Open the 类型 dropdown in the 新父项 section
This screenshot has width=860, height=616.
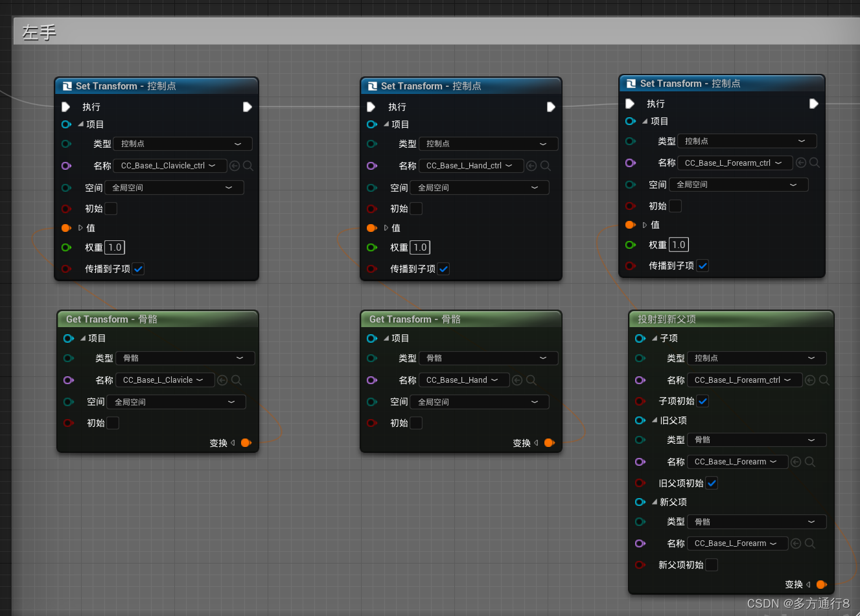756,521
